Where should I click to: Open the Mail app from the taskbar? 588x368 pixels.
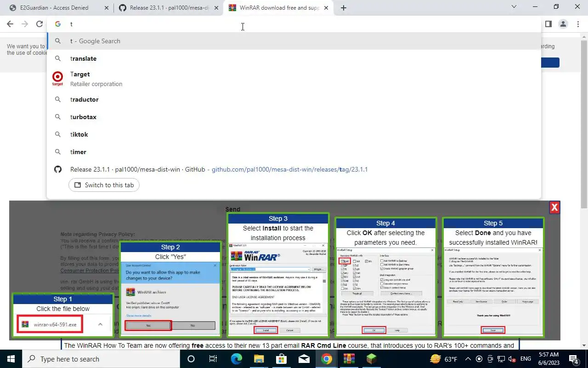click(x=304, y=359)
